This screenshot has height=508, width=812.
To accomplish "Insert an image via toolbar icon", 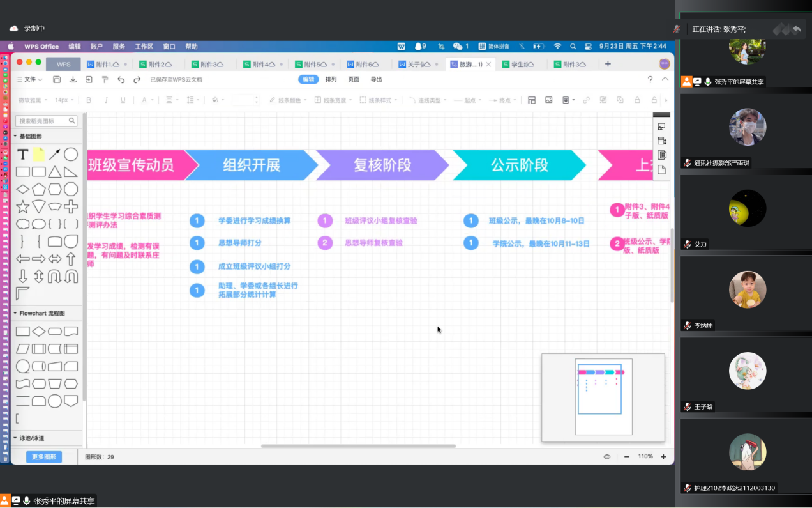I will [548, 100].
